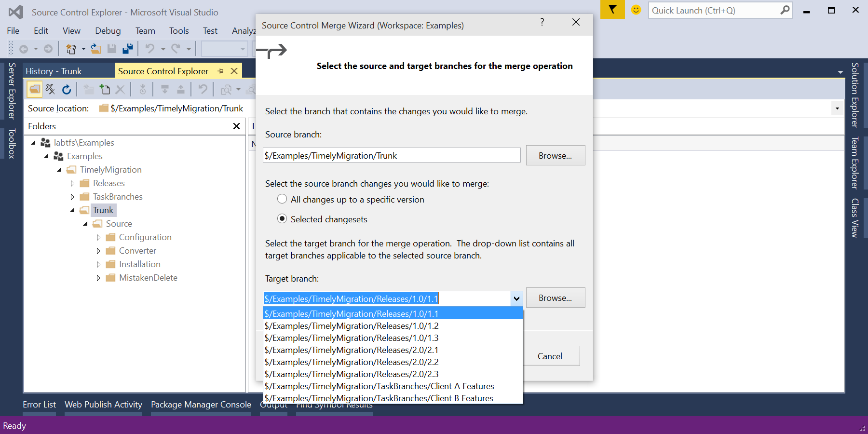Click the Merge Wizard help question mark
This screenshot has height=434, width=868.
[542, 22]
